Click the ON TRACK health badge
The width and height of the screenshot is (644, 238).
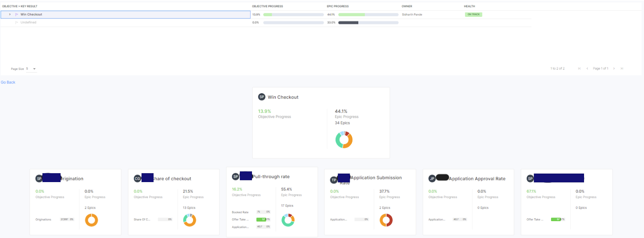coord(474,14)
